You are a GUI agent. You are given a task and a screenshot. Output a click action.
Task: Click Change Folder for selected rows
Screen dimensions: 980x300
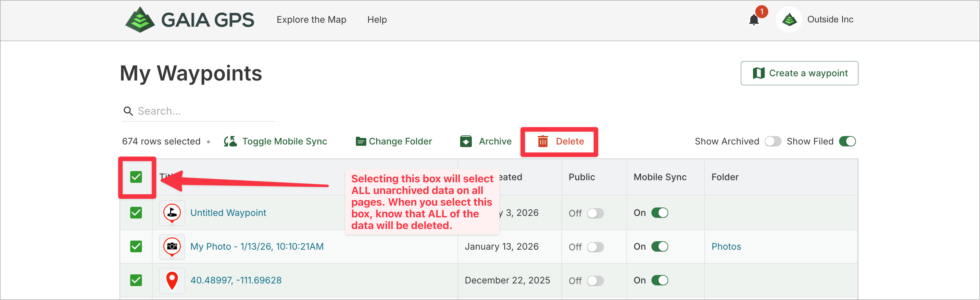point(394,142)
